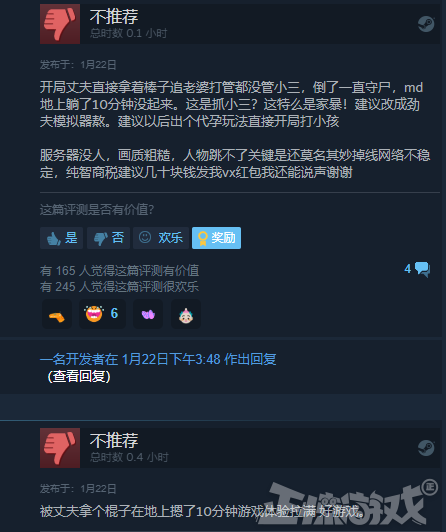This screenshot has height=532, width=446.
Task: Click the Steam logo icon on second review
Action: (x=426, y=448)
